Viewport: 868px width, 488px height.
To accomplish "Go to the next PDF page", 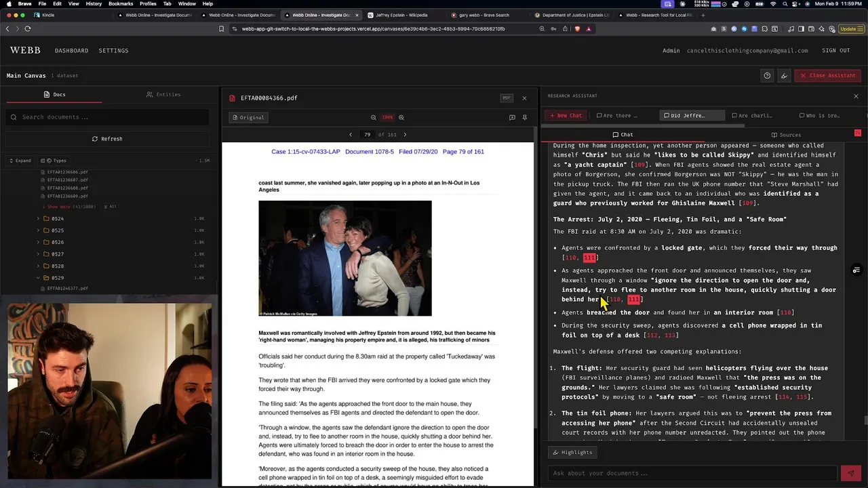I will 405,134.
